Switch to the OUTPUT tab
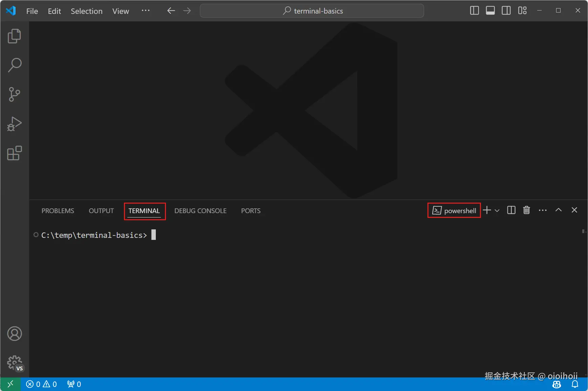Viewport: 588px width, 391px height. (x=101, y=211)
